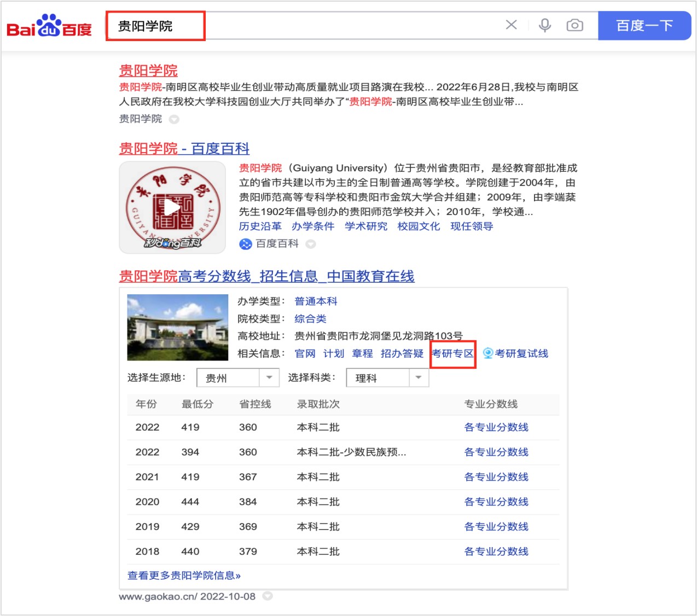The width and height of the screenshot is (697, 616).
Task: Click the Baidu logo
Action: (x=49, y=26)
